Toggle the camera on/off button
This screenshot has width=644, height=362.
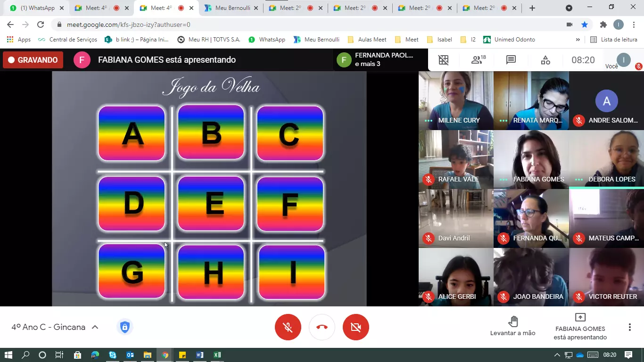[x=356, y=327]
